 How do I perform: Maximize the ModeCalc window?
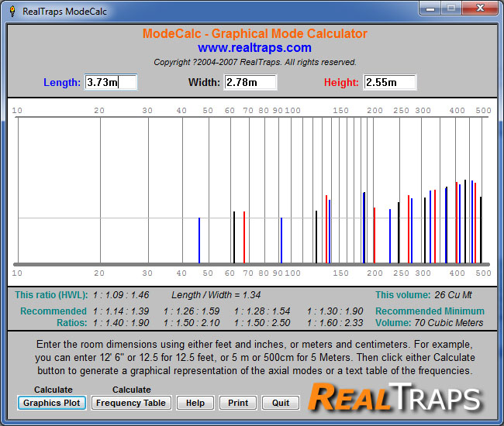click(451, 9)
